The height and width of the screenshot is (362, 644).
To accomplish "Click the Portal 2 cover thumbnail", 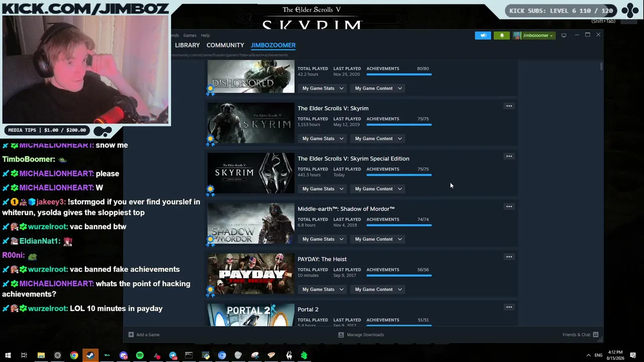I will point(251,315).
